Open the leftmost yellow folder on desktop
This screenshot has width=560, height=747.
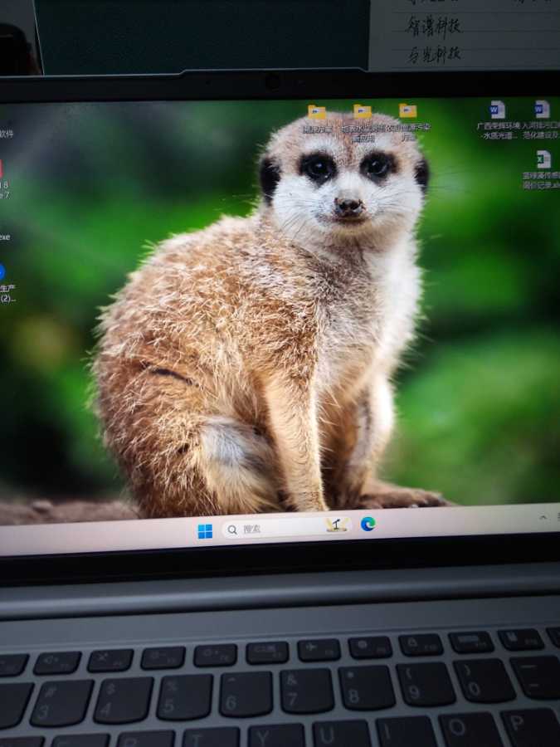(317, 112)
